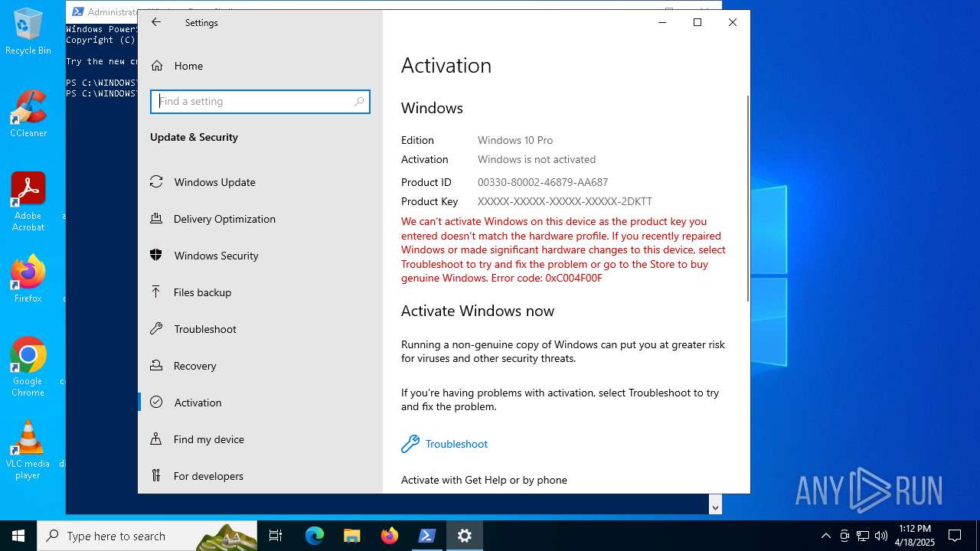This screenshot has height=551, width=980.
Task: Open Windows Security settings
Action: tap(260, 256)
